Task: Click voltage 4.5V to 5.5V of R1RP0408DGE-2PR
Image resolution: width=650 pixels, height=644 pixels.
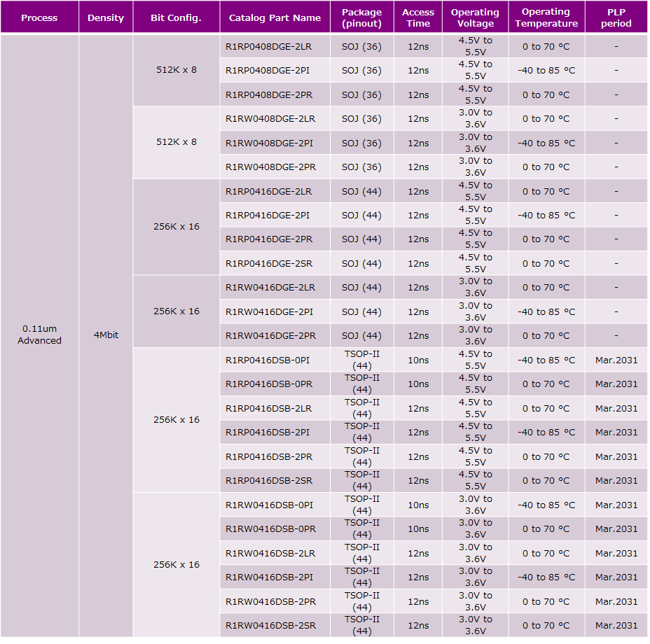Action: click(x=475, y=95)
